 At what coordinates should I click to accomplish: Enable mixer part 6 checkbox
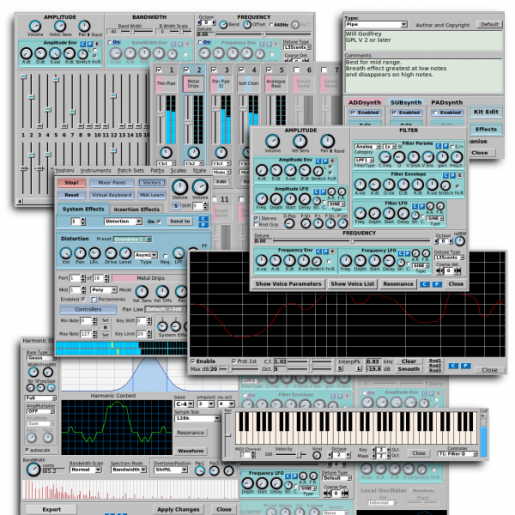[296, 70]
